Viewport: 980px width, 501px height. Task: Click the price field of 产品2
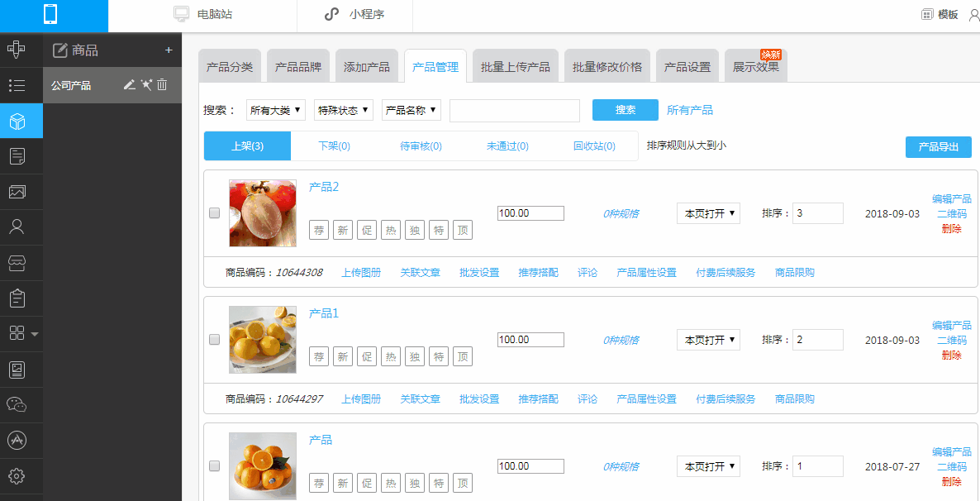(530, 213)
